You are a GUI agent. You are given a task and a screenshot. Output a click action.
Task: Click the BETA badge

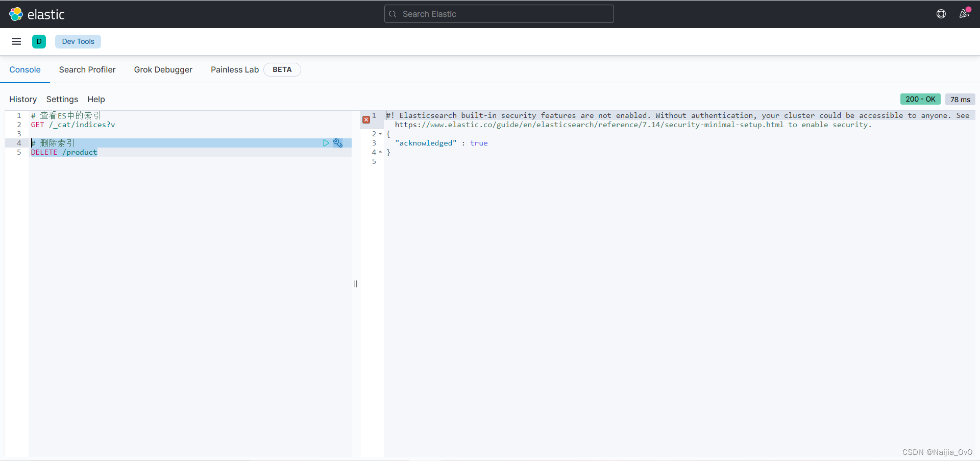282,69
